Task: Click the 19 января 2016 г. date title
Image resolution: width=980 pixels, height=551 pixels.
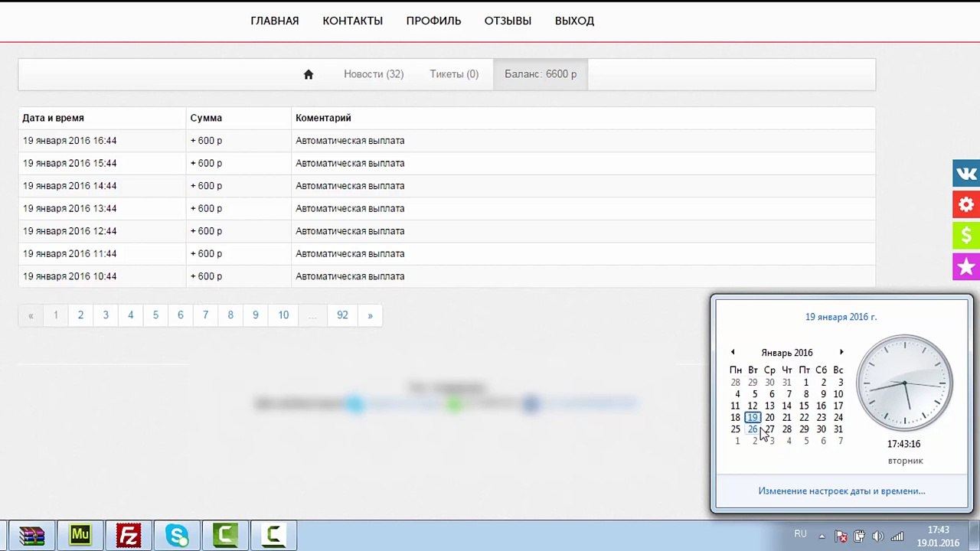Action: pyautogui.click(x=841, y=317)
